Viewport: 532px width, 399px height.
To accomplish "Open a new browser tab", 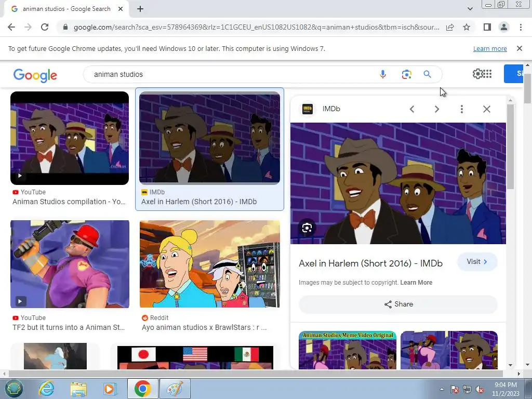I will click(x=140, y=9).
